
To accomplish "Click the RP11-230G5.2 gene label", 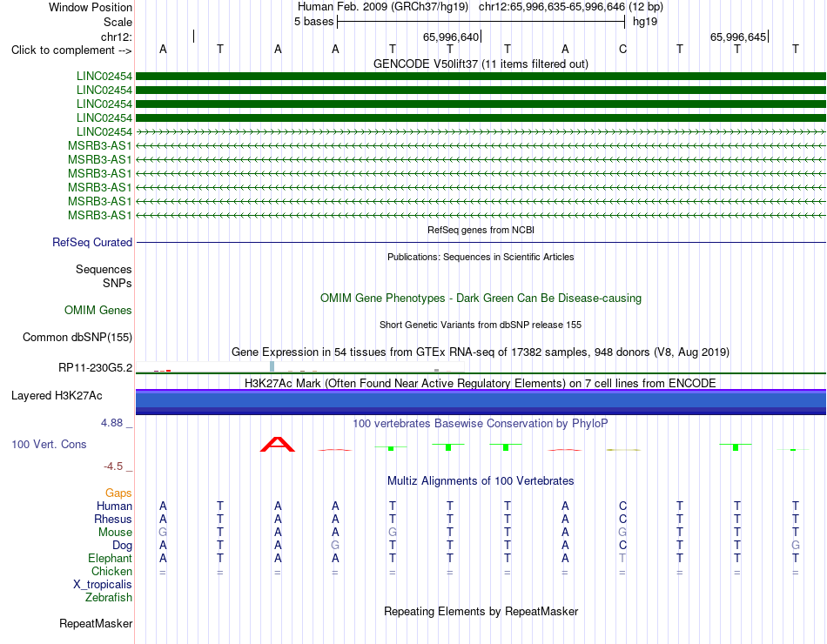I will [x=96, y=367].
